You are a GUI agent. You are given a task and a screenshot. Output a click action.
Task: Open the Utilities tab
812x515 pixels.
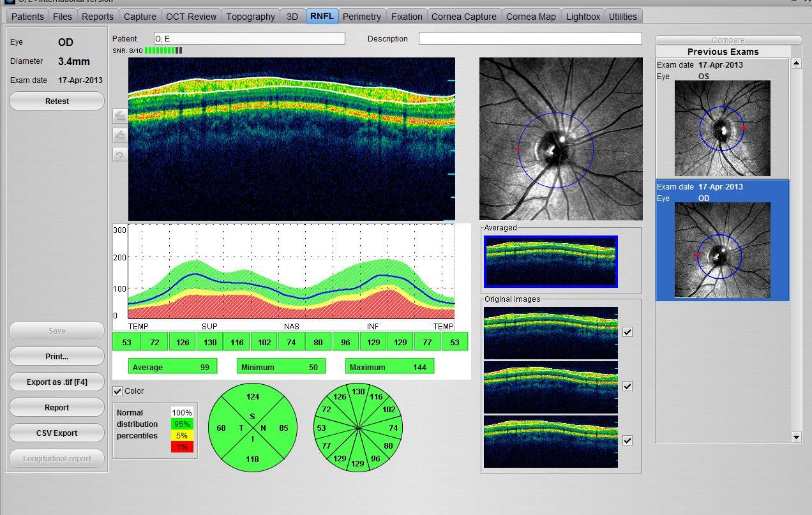622,17
